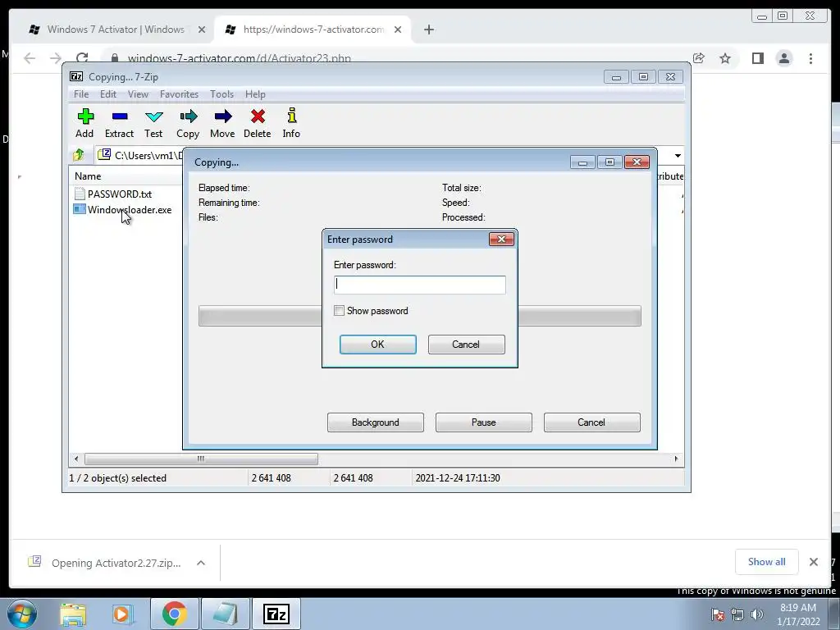The height and width of the screenshot is (630, 840).
Task: Open the Help menu in 7-Zip
Action: click(x=255, y=94)
